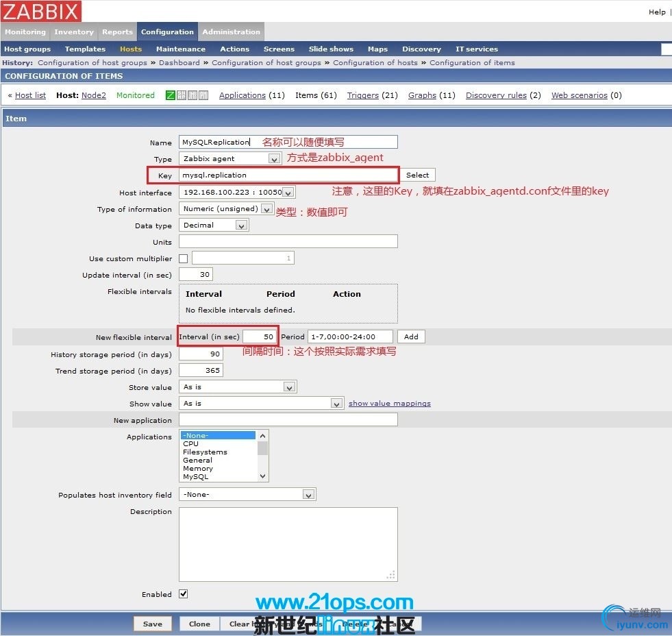Open the Inventory tab
The image size is (672, 636).
(x=74, y=32)
